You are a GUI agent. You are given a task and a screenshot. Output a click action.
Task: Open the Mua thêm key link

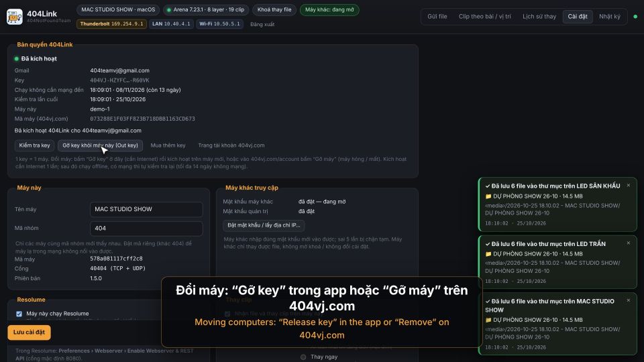point(168,145)
